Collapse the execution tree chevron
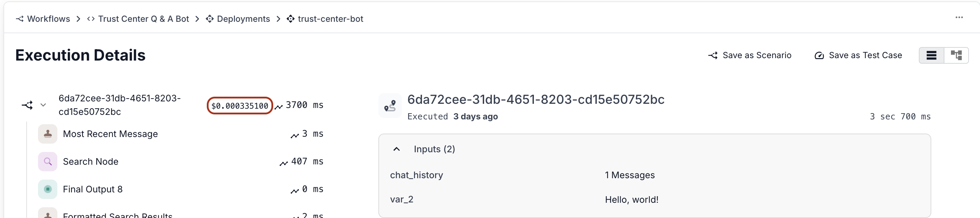The width and height of the screenshot is (980, 218). click(x=44, y=105)
